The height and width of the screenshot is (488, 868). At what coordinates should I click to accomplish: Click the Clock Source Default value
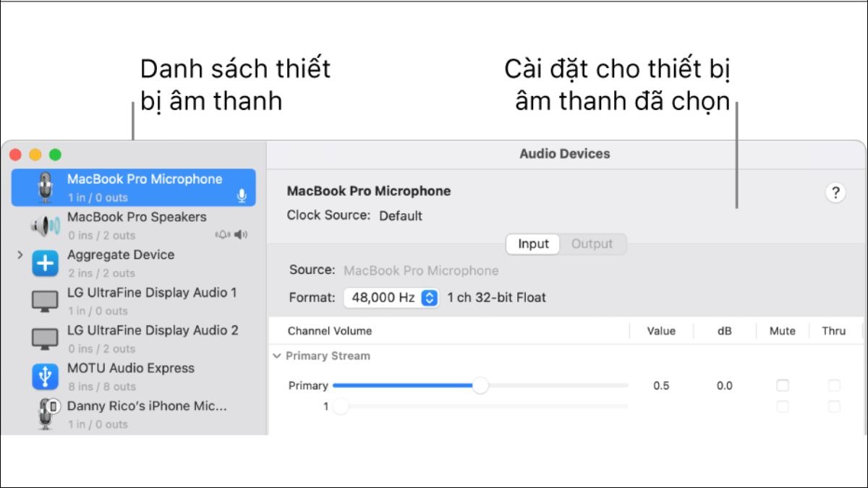coord(401,215)
